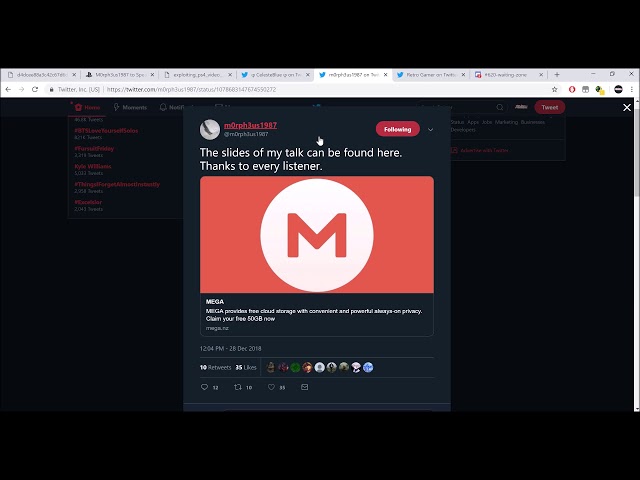Switch to the exploiting_ps4_video tab

coord(197,75)
